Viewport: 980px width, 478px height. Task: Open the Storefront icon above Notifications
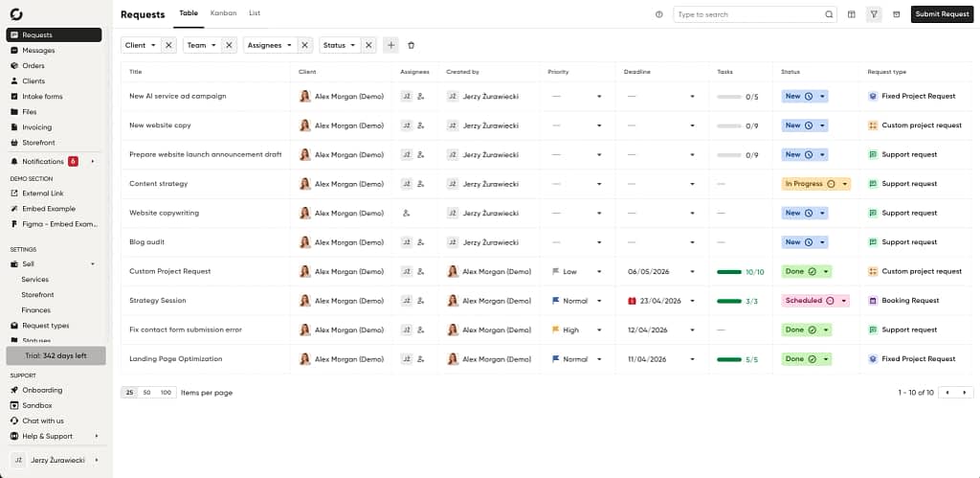(x=14, y=143)
